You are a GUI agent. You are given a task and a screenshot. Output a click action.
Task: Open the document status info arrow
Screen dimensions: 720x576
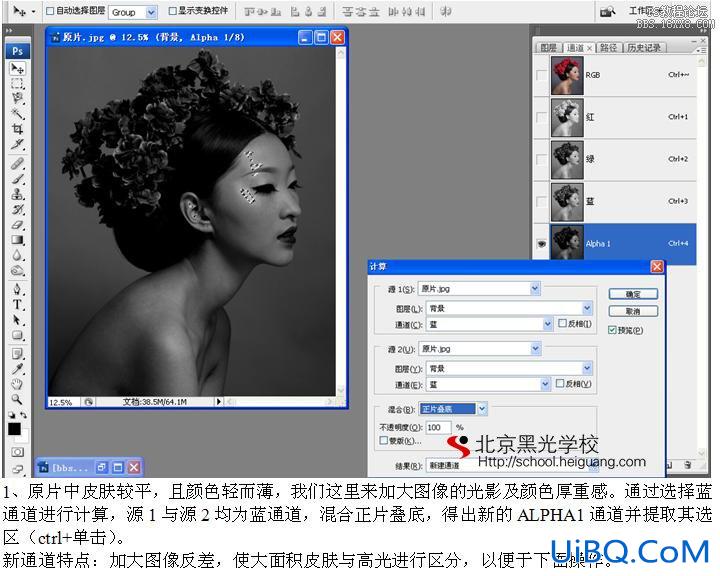pyautogui.click(x=219, y=401)
